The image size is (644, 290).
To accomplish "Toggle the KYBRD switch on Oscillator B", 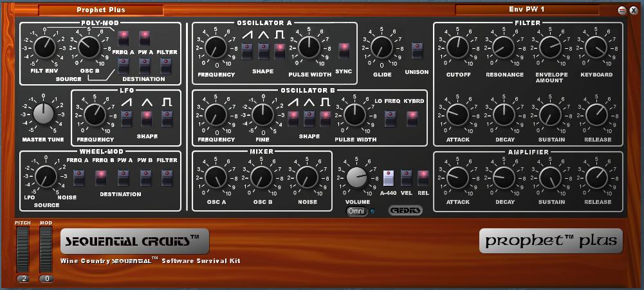I will click(x=412, y=118).
